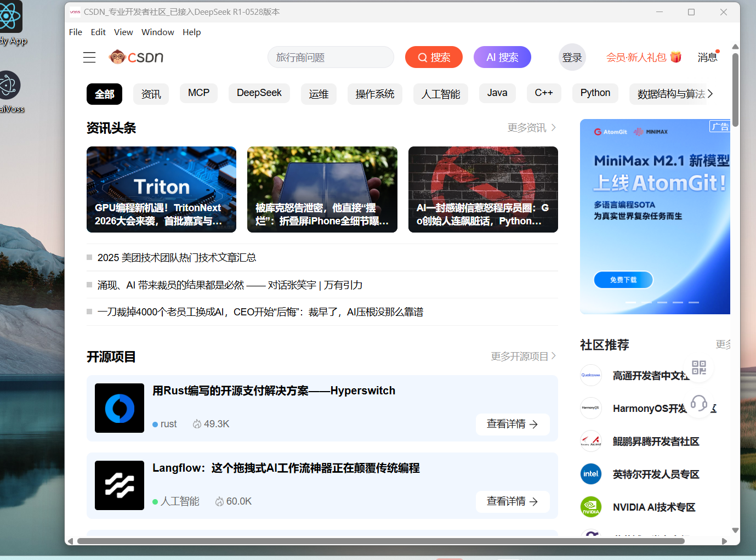Open 2025 美团技术团队热门技术文章汇总 headline
The width and height of the screenshot is (756, 560).
pyautogui.click(x=177, y=257)
